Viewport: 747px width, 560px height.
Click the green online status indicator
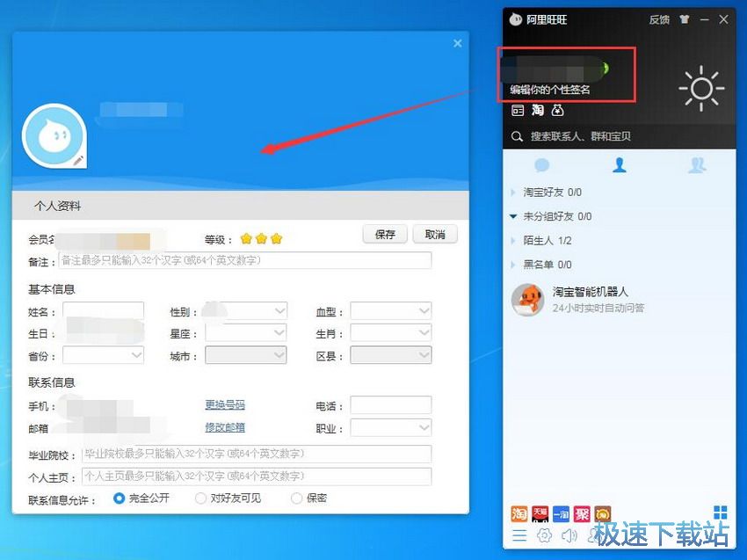click(605, 69)
